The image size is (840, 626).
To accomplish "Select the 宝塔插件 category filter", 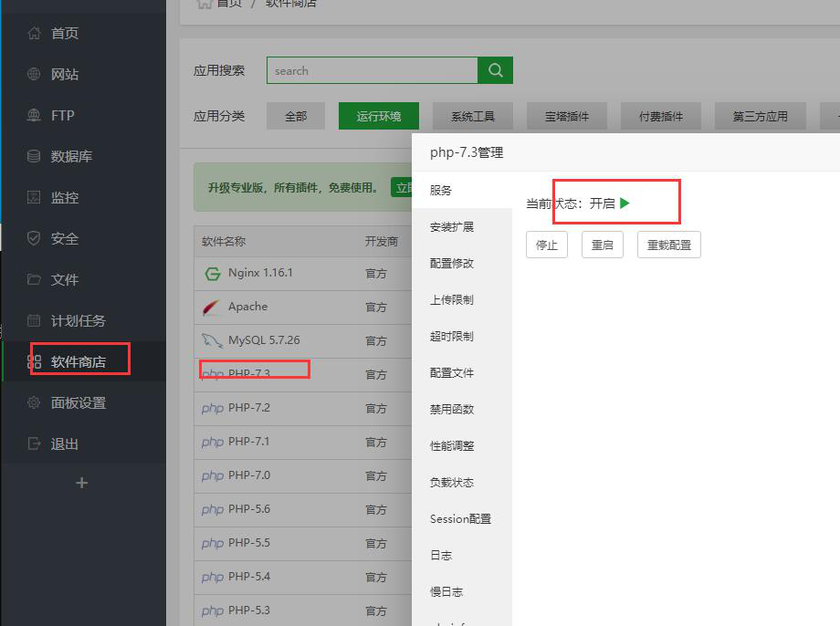I will pyautogui.click(x=567, y=116).
